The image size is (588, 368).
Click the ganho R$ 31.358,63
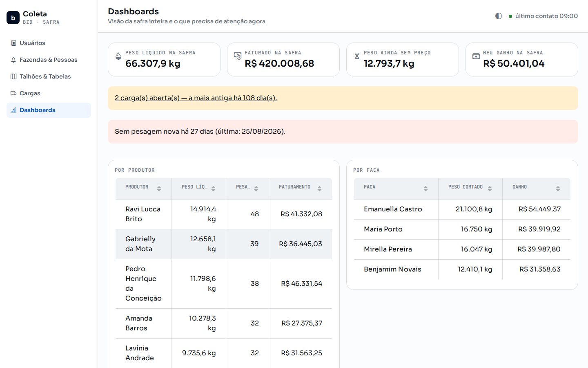[x=540, y=269]
